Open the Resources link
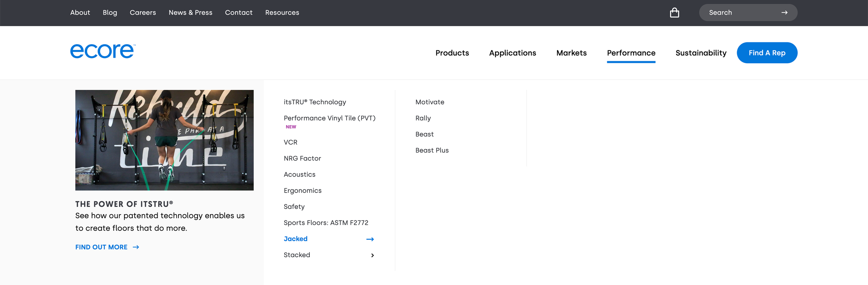 282,13
